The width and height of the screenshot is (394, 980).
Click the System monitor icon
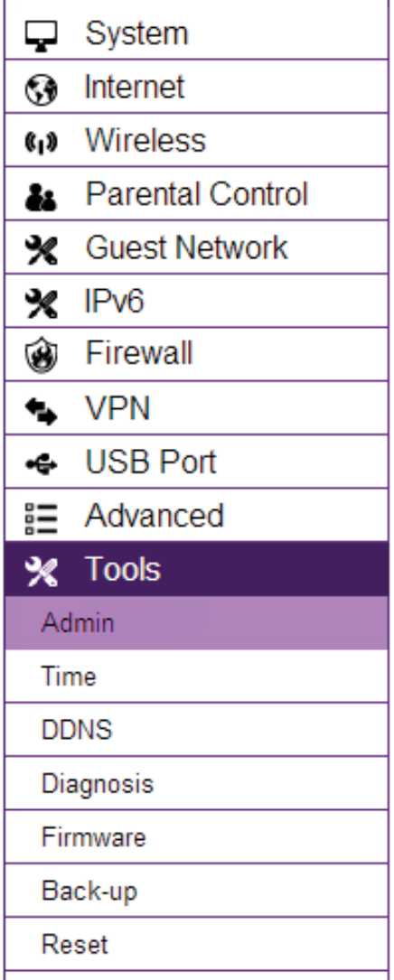click(x=42, y=35)
